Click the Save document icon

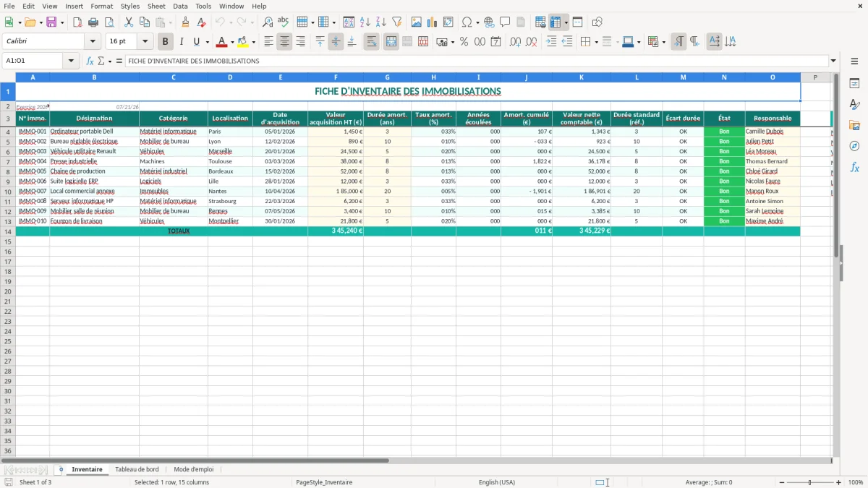coord(51,22)
